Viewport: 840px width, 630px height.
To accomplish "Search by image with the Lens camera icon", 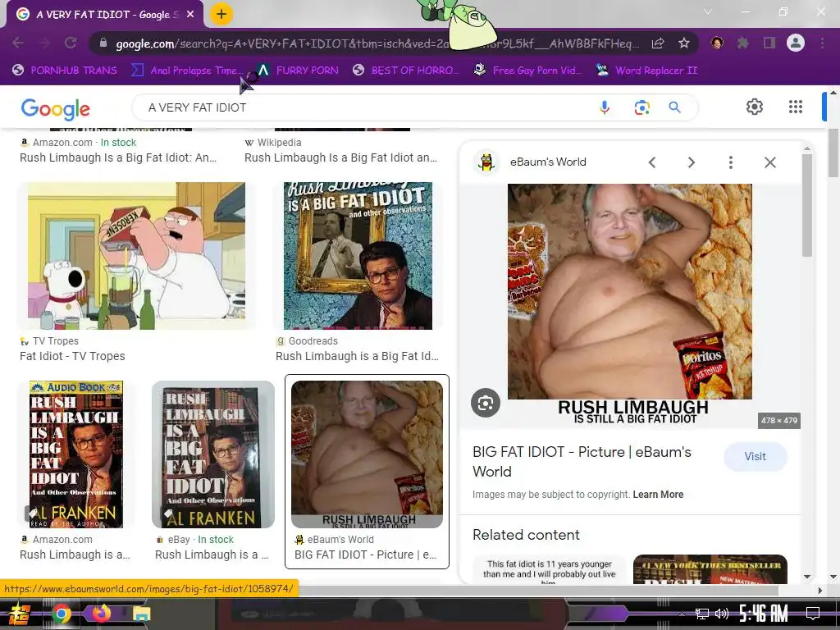I will (x=641, y=107).
